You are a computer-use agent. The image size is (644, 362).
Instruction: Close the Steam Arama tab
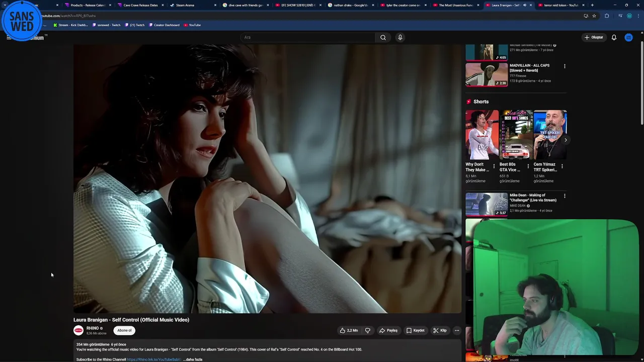[215, 5]
